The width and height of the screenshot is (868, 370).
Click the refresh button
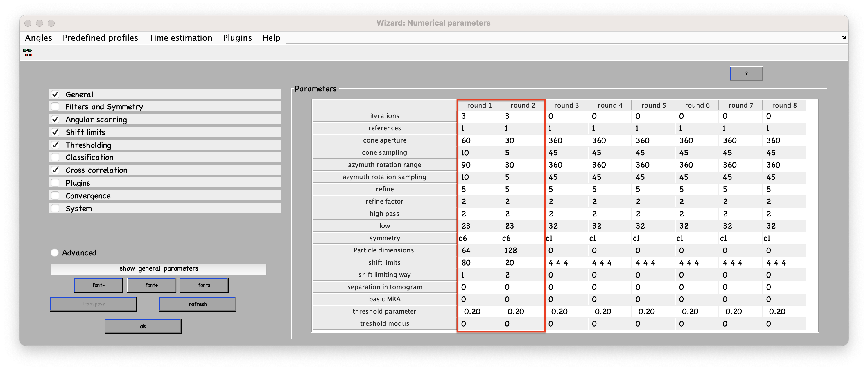(x=198, y=304)
